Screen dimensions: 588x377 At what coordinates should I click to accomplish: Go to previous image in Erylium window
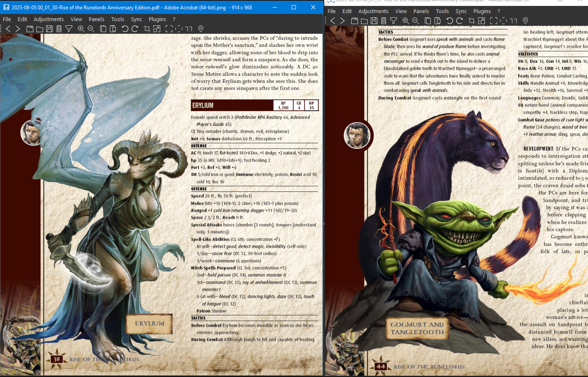point(8,29)
